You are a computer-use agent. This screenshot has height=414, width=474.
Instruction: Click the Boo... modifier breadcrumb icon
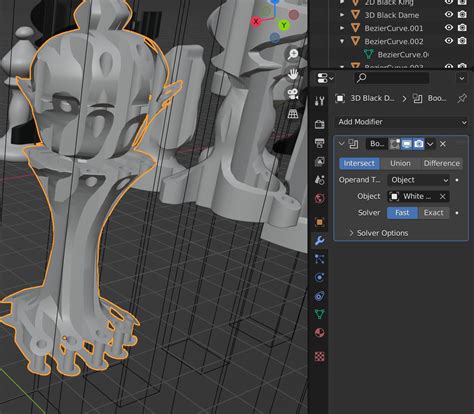[x=417, y=98]
